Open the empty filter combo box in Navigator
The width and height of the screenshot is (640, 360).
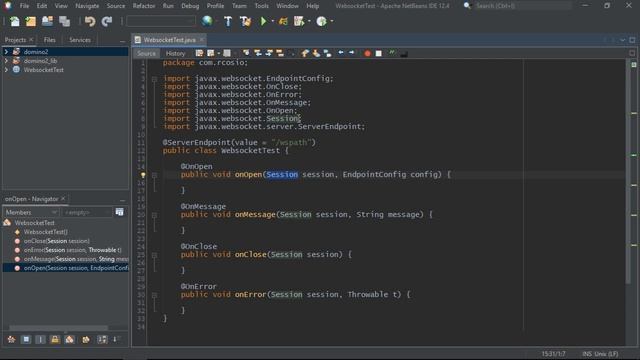(87, 212)
